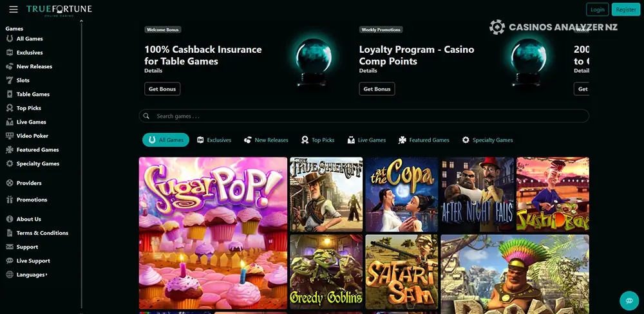644x314 pixels.
Task: Expand the Languages submenu
Action: pos(32,275)
